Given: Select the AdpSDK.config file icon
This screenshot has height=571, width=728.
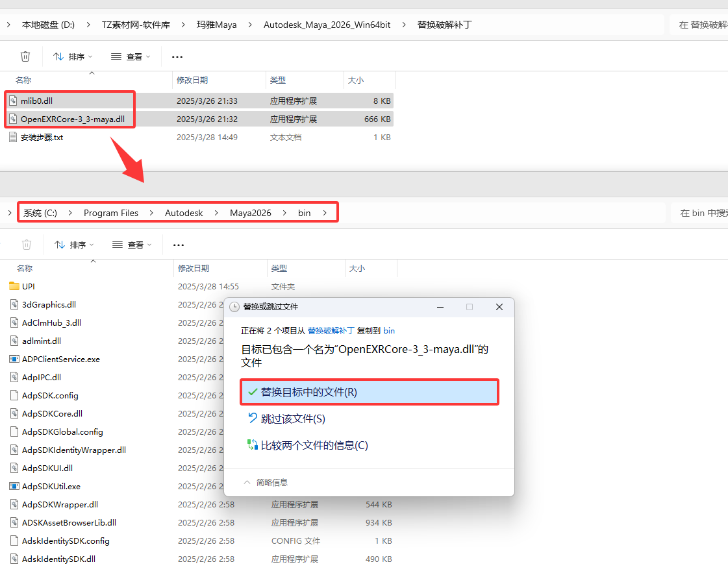Looking at the screenshot, I should point(14,395).
